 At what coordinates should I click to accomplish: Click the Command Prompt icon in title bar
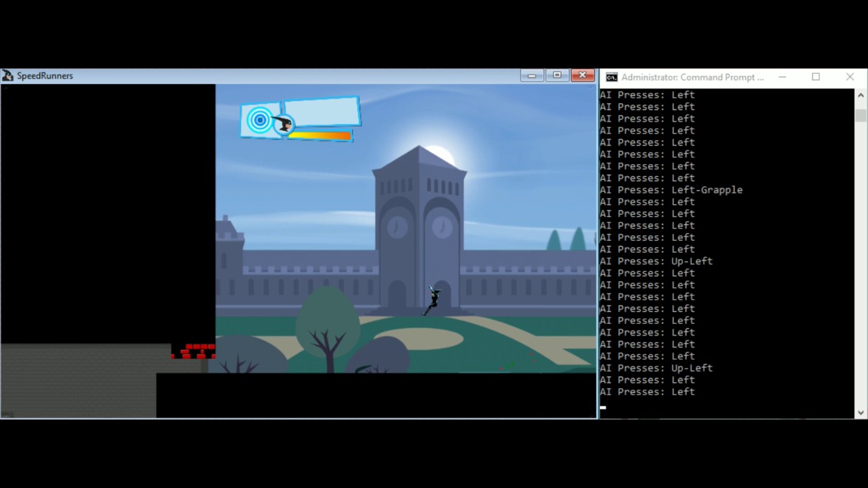coord(612,77)
